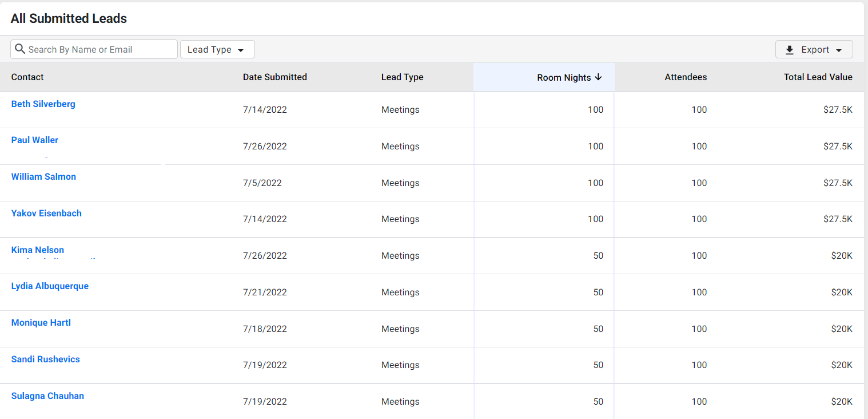Click Room Nights 50 in Kima Nelson's row
The height and width of the screenshot is (419, 868).
pyautogui.click(x=598, y=256)
